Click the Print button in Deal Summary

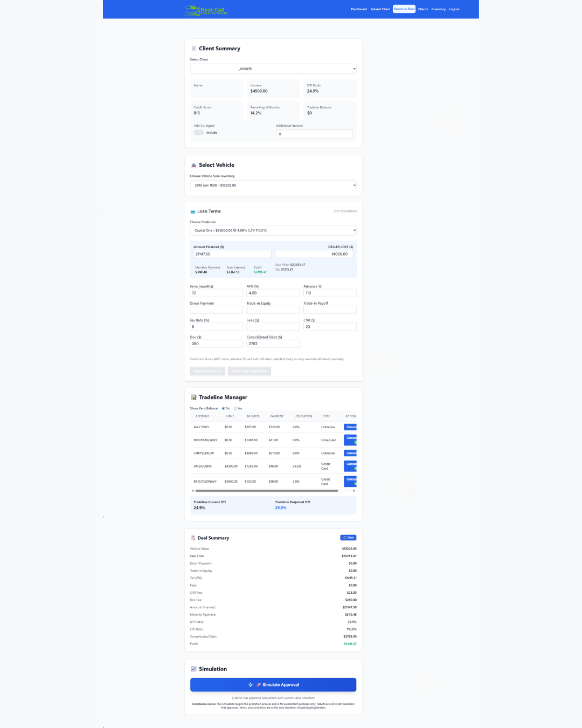coord(348,538)
